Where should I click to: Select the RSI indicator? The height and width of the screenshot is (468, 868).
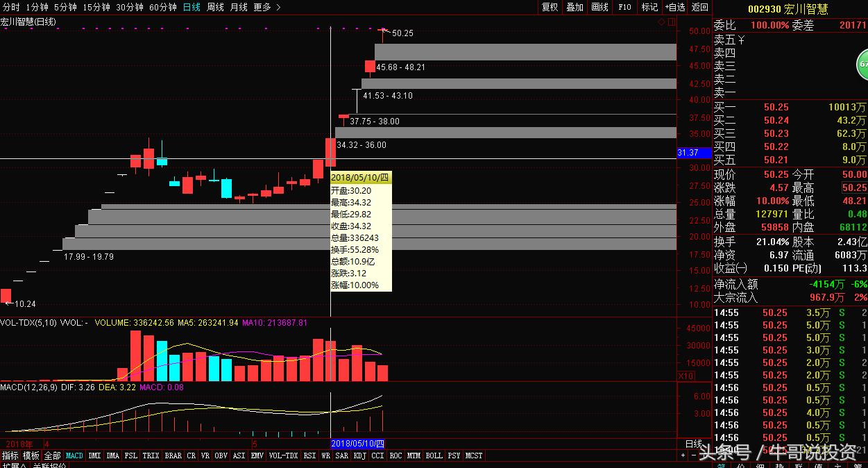[309, 456]
